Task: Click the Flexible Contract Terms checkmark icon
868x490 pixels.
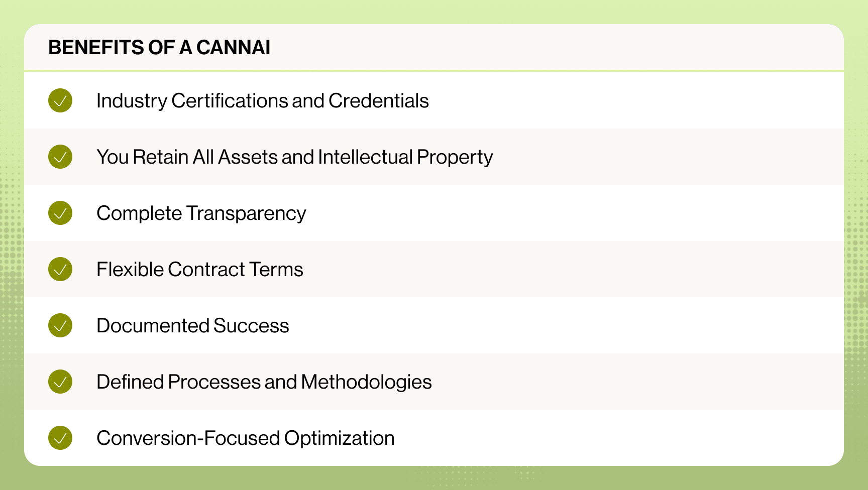Action: (60, 269)
